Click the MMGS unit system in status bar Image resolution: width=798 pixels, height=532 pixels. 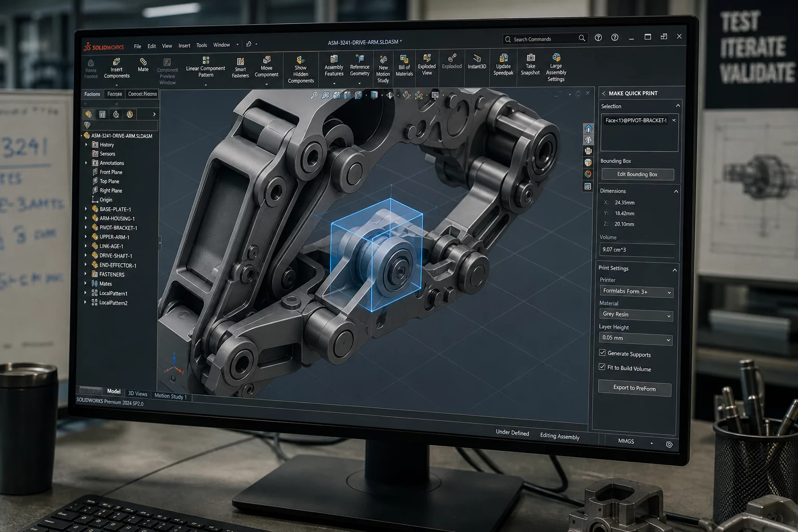[626, 441]
